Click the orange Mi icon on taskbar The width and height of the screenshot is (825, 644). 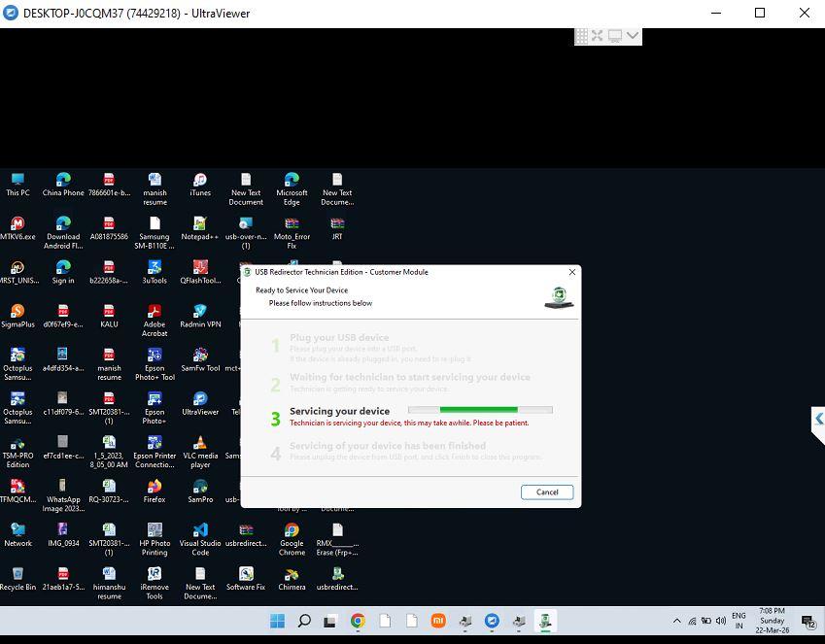(438, 621)
